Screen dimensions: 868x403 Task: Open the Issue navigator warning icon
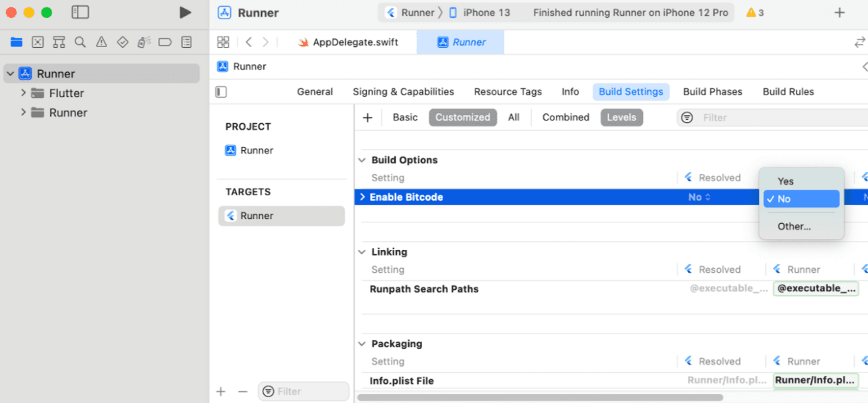pos(101,42)
